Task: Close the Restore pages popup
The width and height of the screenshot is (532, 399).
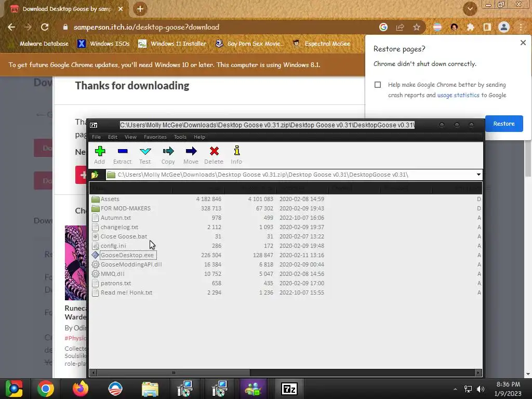Action: pos(523,43)
